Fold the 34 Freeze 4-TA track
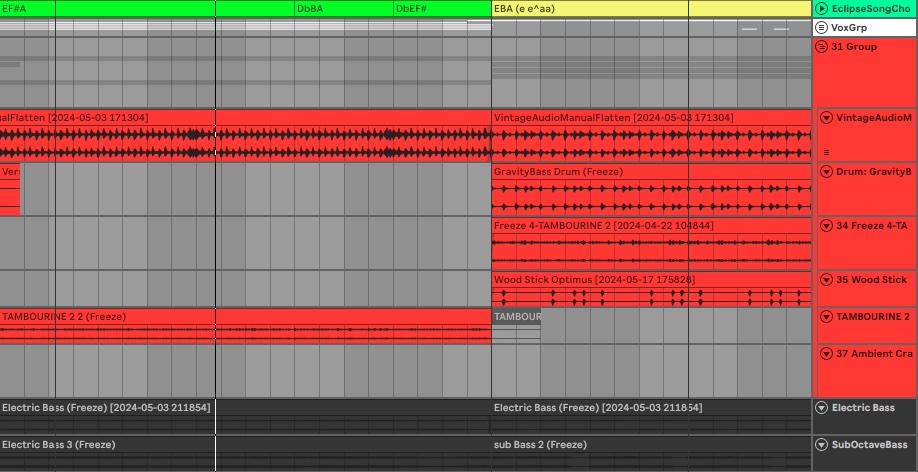The image size is (918, 472). [x=826, y=226]
